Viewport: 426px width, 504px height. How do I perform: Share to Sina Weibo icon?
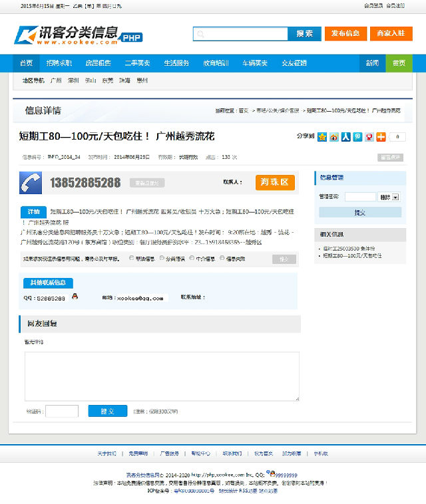click(334, 137)
